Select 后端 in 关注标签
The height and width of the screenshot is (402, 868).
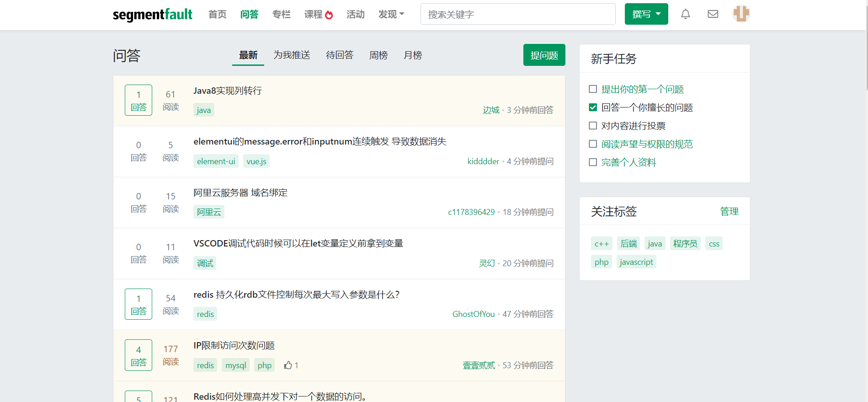628,244
